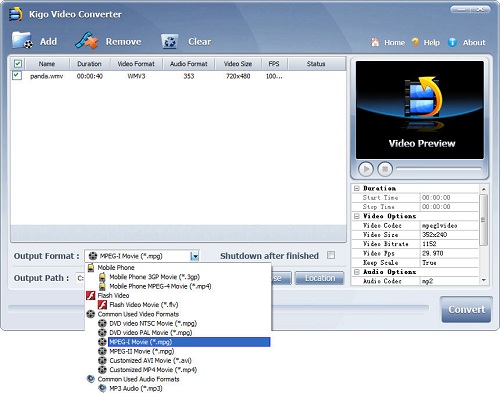
Task: Click the Add label in toolbar
Action: [x=48, y=41]
